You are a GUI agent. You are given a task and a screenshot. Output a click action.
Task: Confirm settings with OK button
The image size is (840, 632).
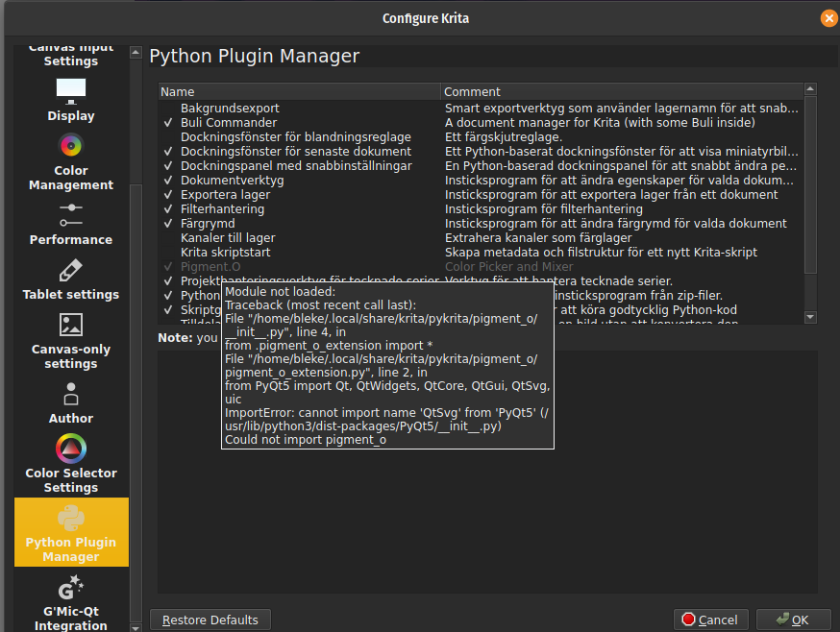coord(793,620)
